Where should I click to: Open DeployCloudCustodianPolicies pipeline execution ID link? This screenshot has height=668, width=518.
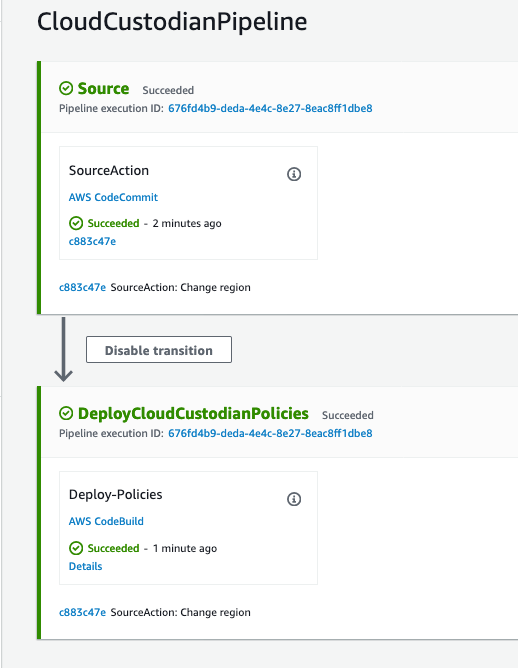pos(270,433)
